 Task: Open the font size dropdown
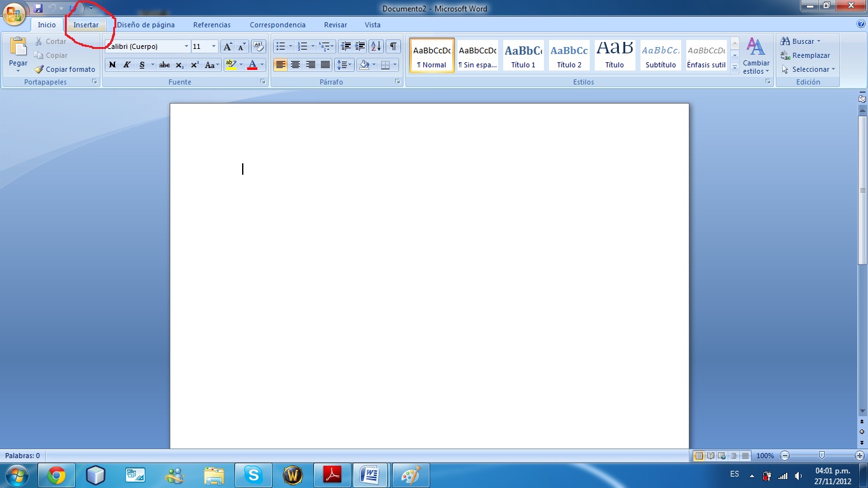[x=214, y=46]
